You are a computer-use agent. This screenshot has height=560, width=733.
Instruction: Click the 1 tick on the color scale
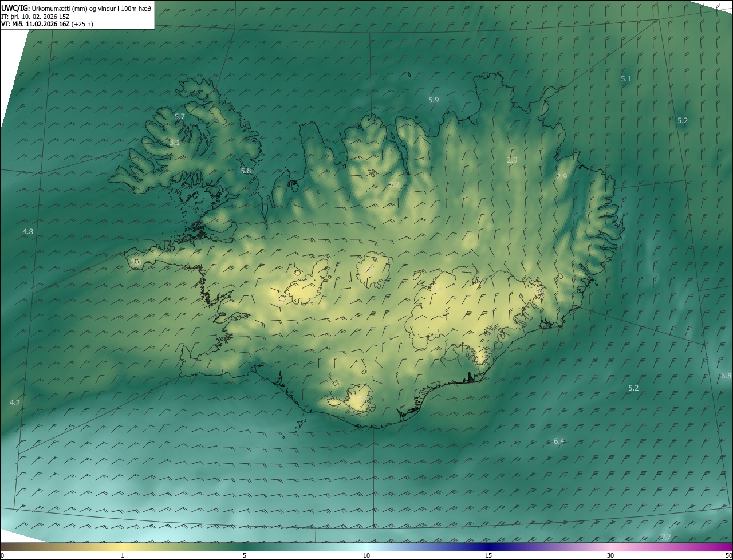click(123, 555)
